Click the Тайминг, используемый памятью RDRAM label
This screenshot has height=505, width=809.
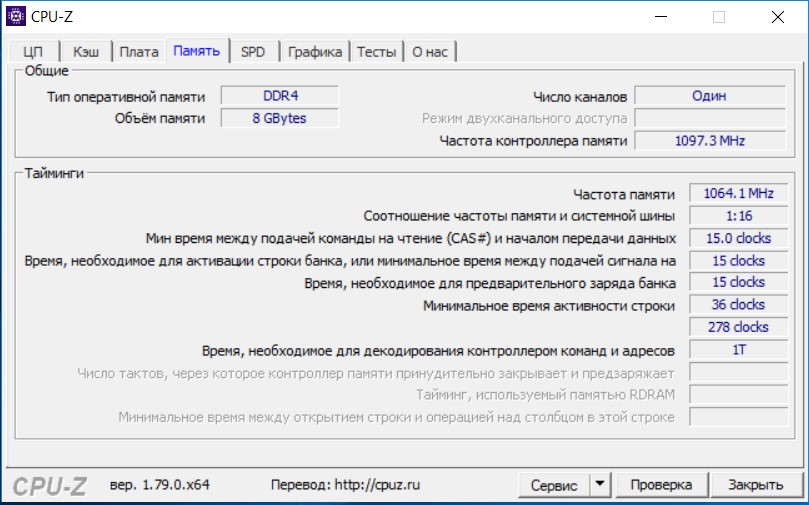[545, 395]
